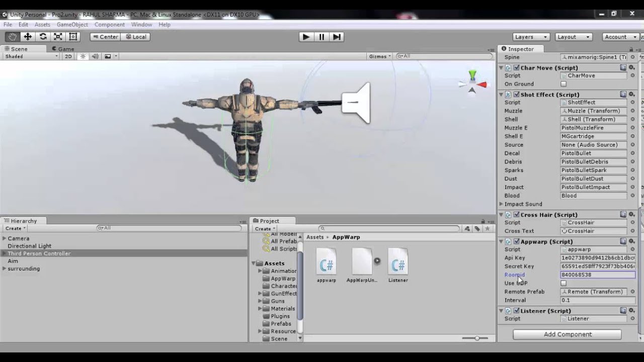Screen dimensions: 644x362
Task: Step forward one frame
Action: click(337, 37)
